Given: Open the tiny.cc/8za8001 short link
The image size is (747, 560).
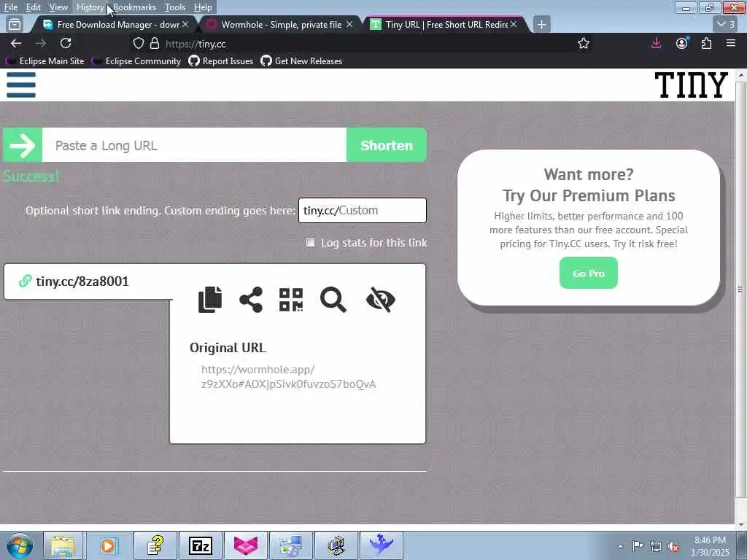Looking at the screenshot, I should pyautogui.click(x=82, y=281).
